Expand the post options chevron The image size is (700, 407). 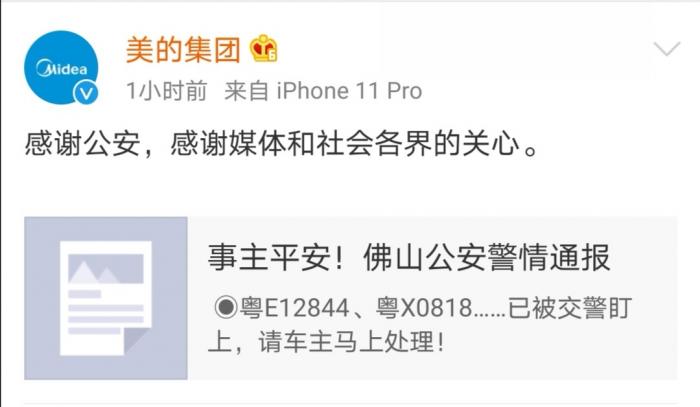point(667,48)
